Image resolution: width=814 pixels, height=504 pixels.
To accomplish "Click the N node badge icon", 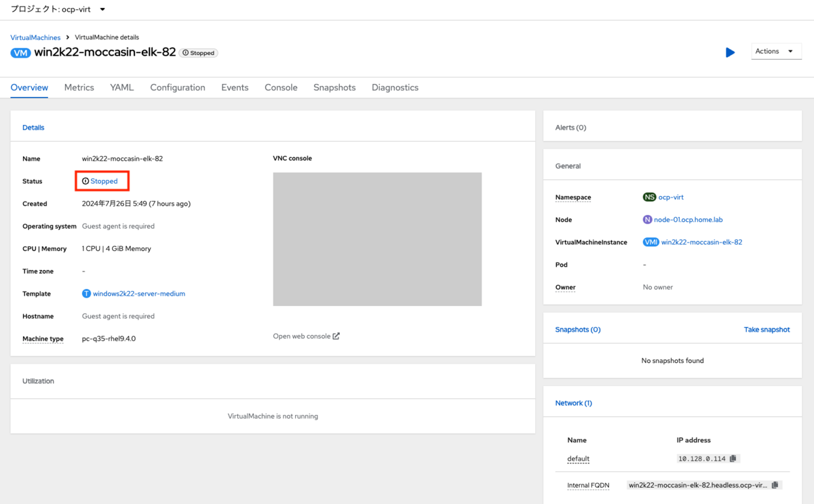I will tap(647, 220).
